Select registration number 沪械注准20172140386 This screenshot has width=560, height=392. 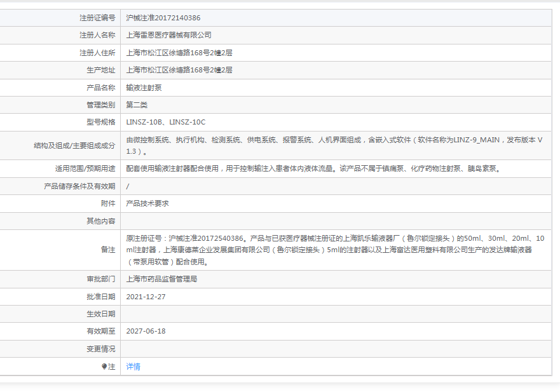[x=163, y=18]
